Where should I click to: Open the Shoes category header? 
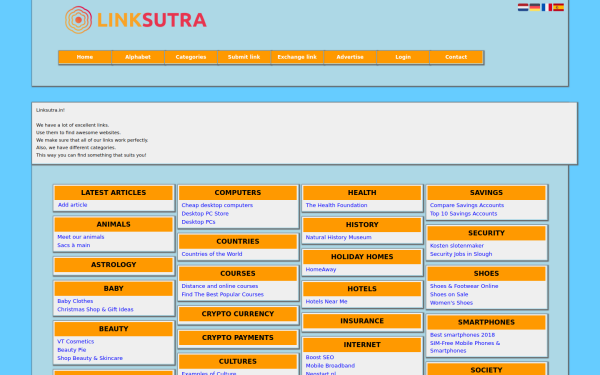point(486,274)
